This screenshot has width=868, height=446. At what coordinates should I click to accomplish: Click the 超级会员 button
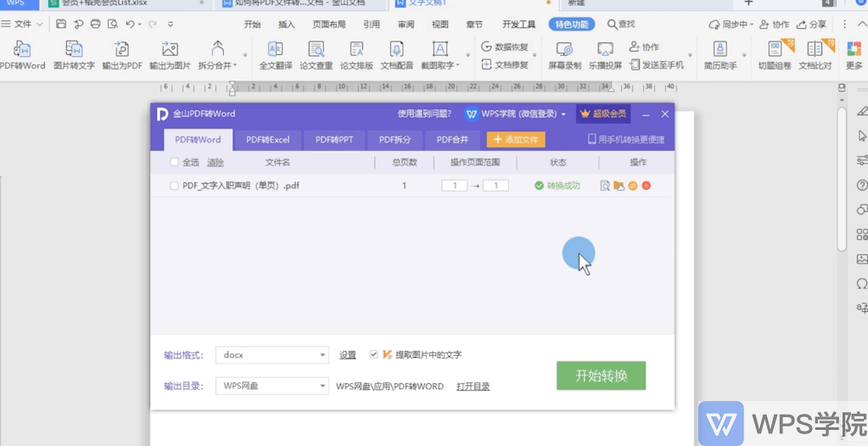point(602,114)
